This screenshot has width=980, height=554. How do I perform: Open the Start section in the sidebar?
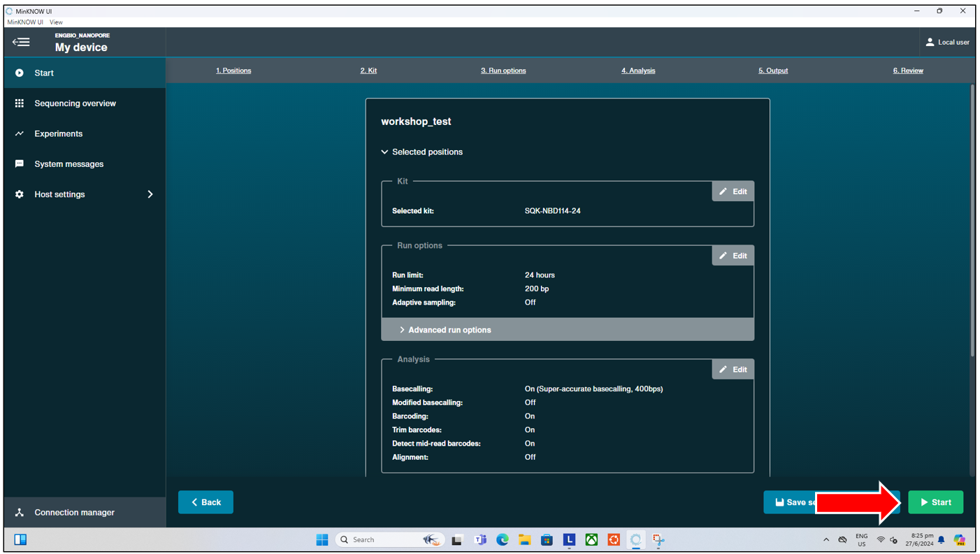click(x=85, y=73)
